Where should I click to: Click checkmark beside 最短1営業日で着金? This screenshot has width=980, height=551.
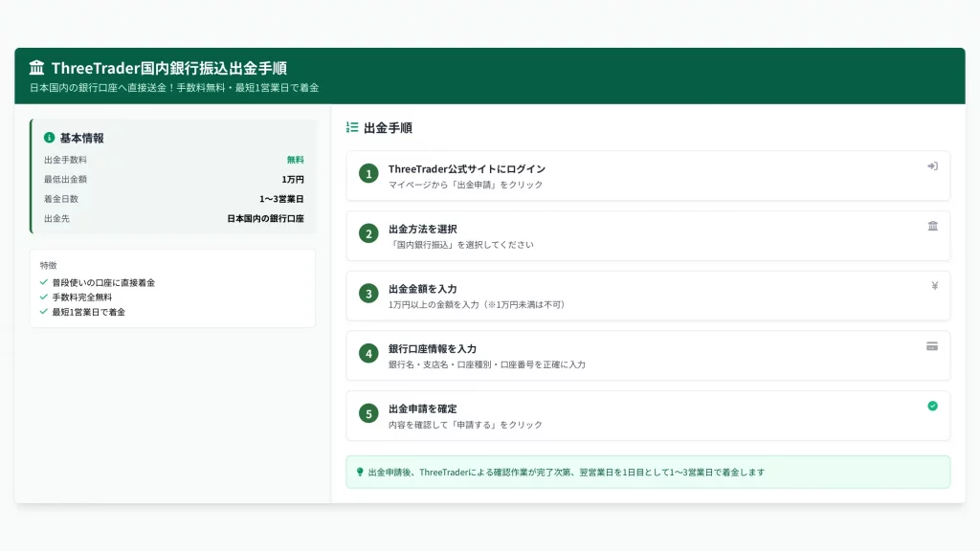point(44,312)
